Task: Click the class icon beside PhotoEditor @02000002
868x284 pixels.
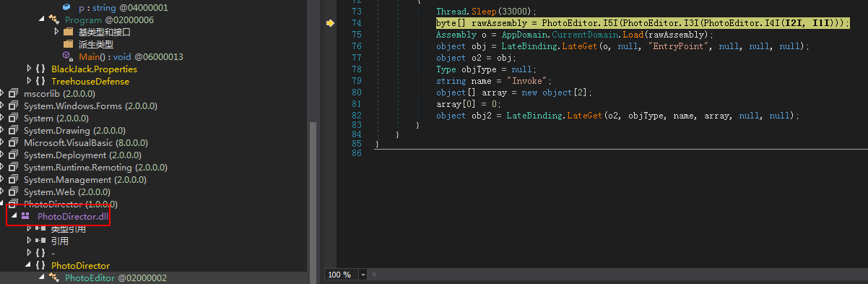Action: (x=54, y=277)
